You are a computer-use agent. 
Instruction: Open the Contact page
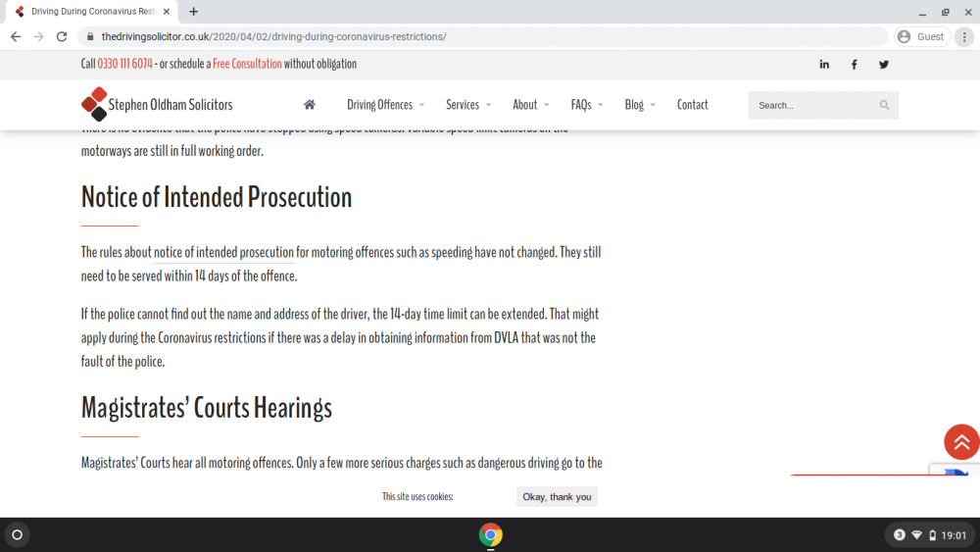(x=693, y=104)
